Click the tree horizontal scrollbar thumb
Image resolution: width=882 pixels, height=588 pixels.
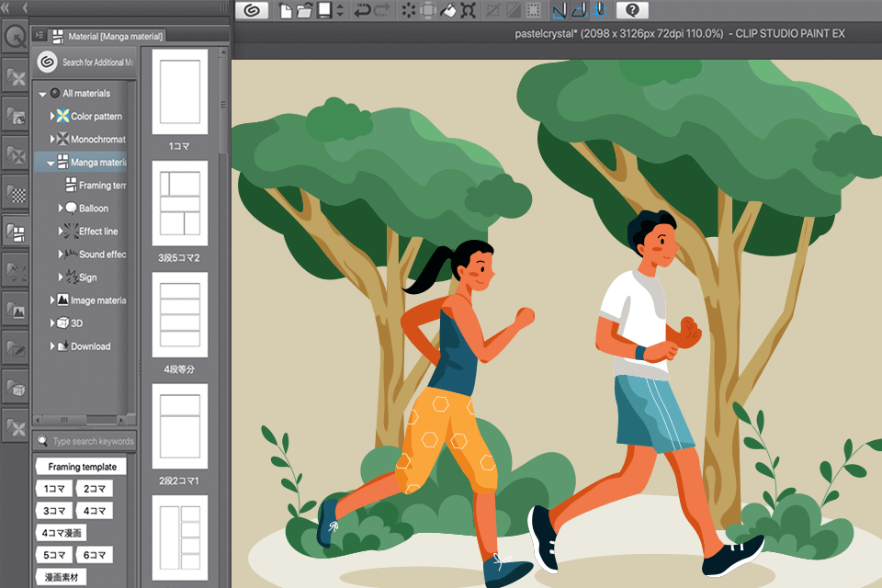tap(64, 420)
